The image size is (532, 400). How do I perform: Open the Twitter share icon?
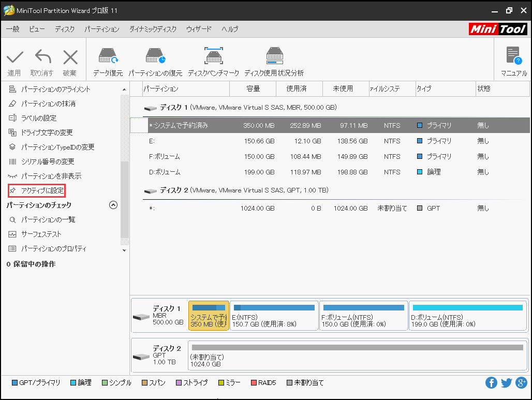pos(506,383)
